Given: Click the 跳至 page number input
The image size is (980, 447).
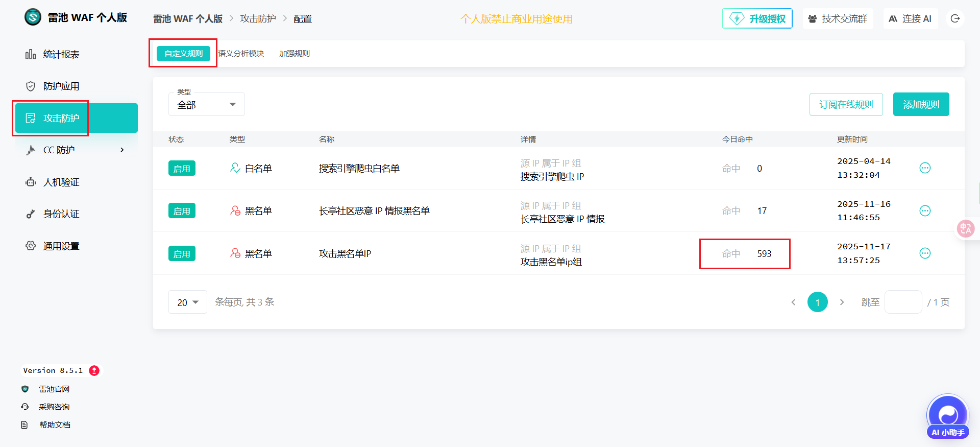Looking at the screenshot, I should [x=903, y=302].
